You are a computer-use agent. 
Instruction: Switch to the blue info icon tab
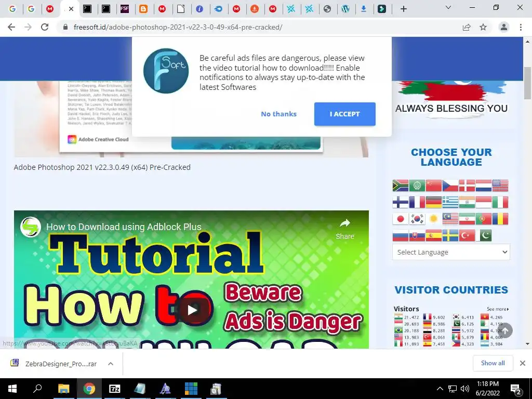(x=199, y=9)
